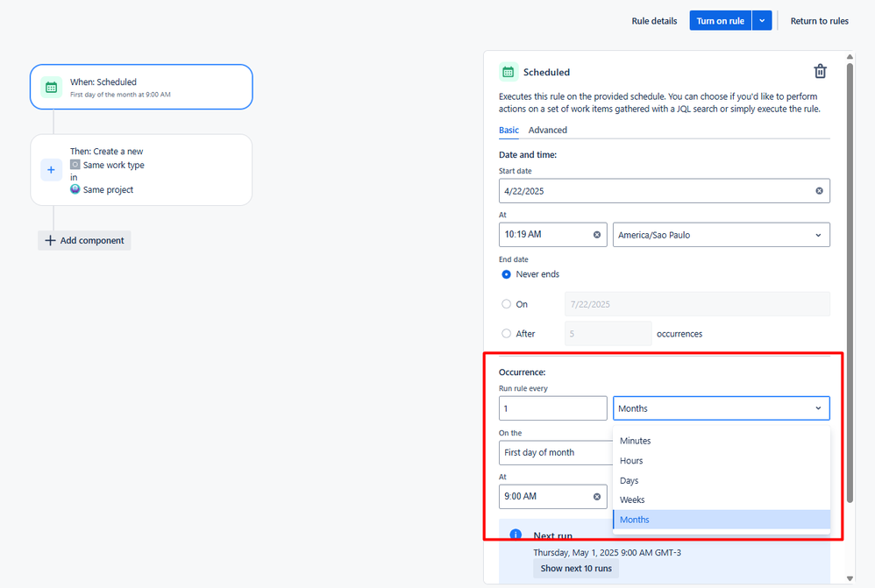Click the scrollbar down arrow
This screenshot has width=875, height=588.
pos(850,578)
